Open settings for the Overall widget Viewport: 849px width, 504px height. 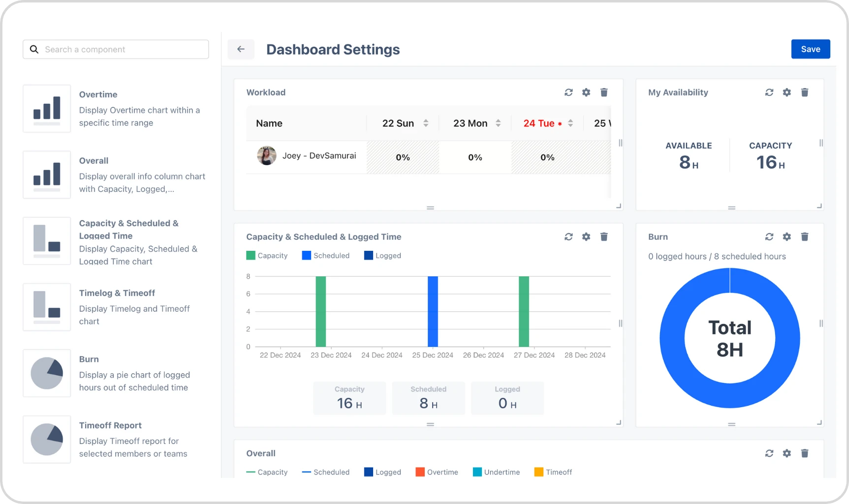[786, 453]
